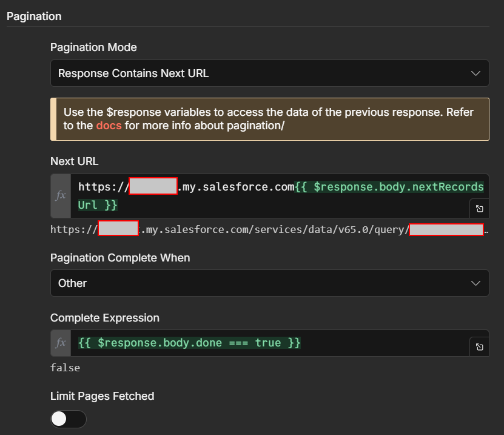Click the Pagination Mode label

(93, 47)
